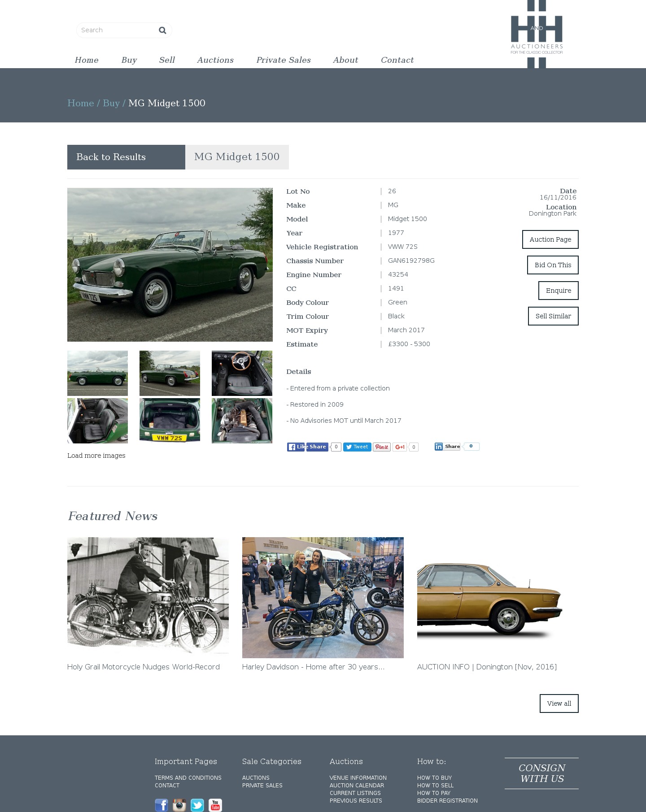Open boot with number plate thumbnail
The width and height of the screenshot is (646, 812).
(x=170, y=421)
